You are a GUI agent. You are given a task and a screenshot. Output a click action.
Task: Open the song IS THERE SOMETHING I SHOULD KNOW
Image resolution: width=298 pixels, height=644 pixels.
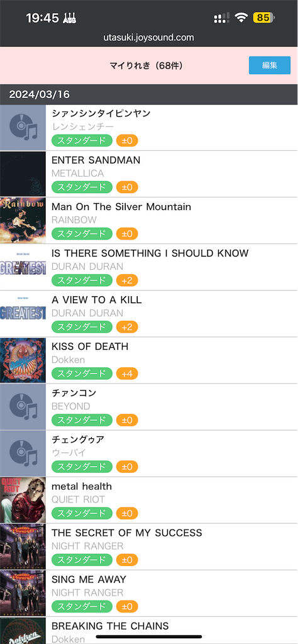pyautogui.click(x=150, y=253)
